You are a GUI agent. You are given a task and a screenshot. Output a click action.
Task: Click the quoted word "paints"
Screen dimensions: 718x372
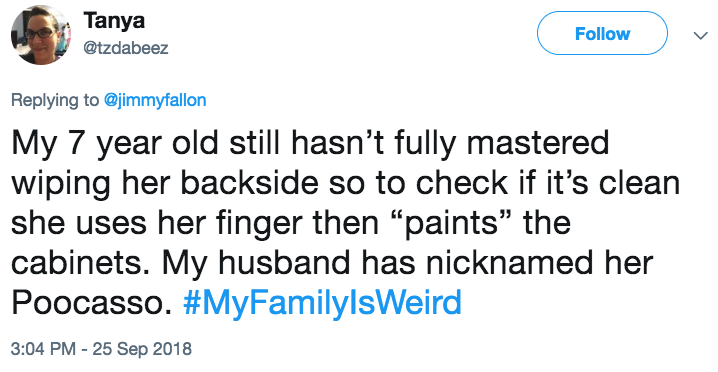[452, 223]
